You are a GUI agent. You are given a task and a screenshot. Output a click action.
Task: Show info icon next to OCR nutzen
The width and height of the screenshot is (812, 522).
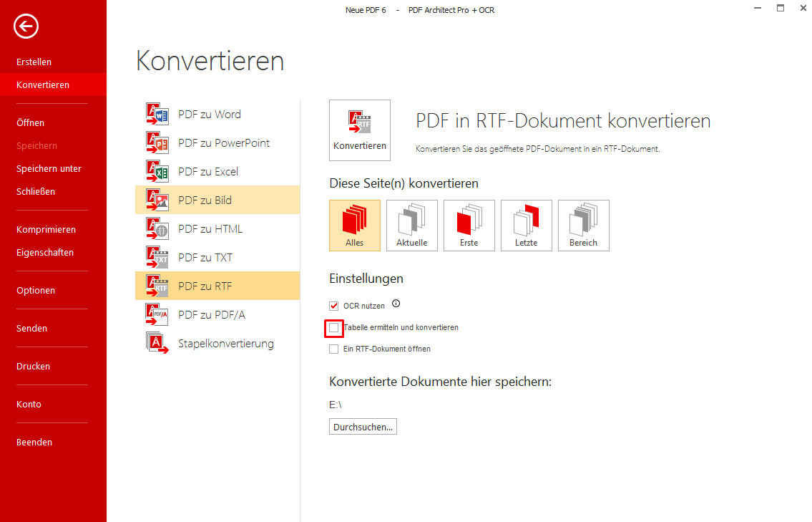(x=396, y=304)
